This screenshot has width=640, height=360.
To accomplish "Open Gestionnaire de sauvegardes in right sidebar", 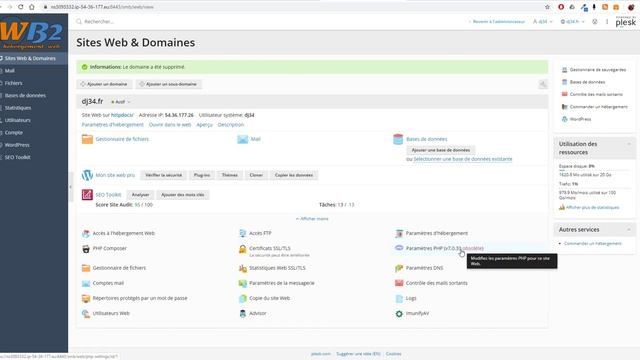I will point(598,70).
